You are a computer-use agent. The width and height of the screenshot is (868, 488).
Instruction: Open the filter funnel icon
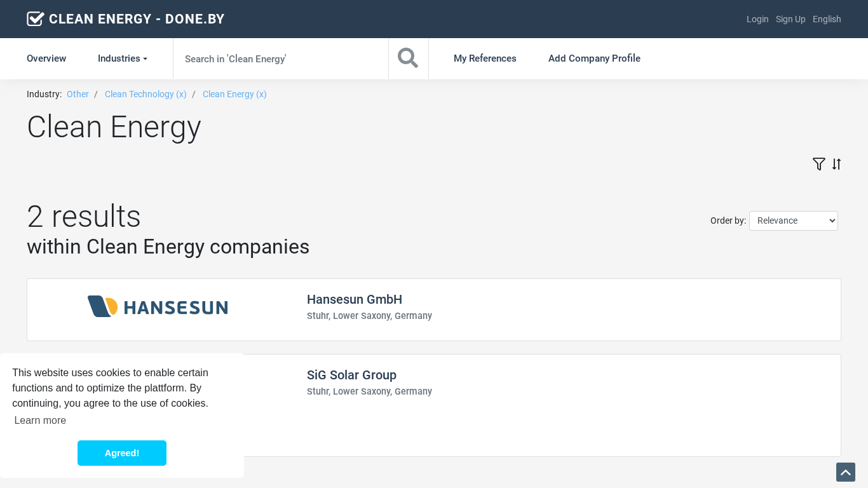pyautogui.click(x=818, y=164)
